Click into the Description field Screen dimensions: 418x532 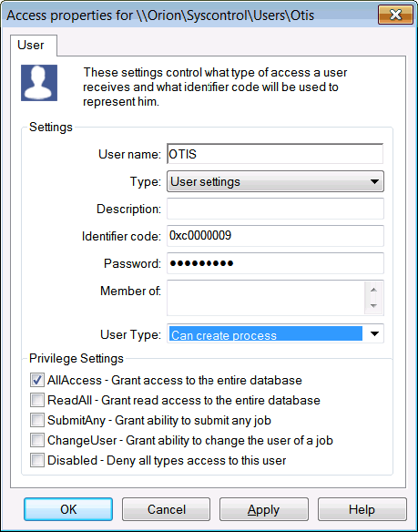pyautogui.click(x=275, y=209)
